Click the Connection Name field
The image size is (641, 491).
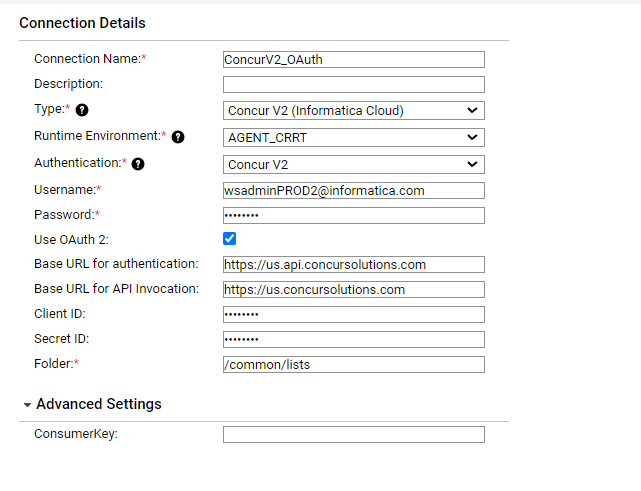click(x=354, y=60)
